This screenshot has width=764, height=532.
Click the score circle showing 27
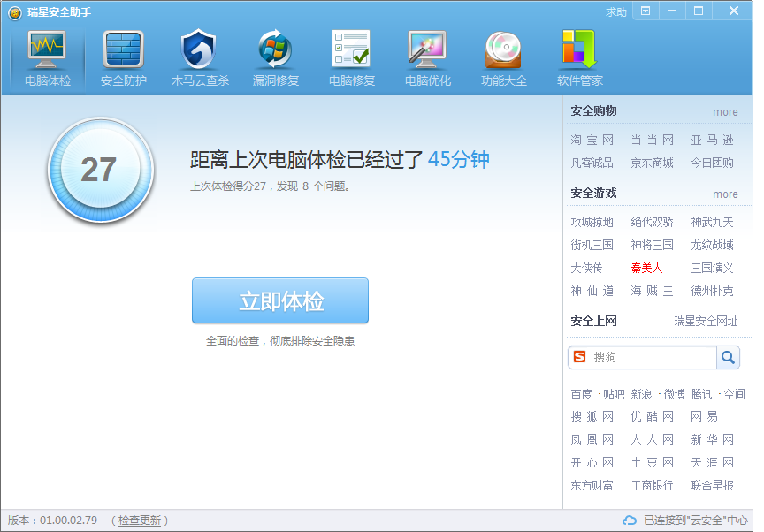pyautogui.click(x=101, y=170)
